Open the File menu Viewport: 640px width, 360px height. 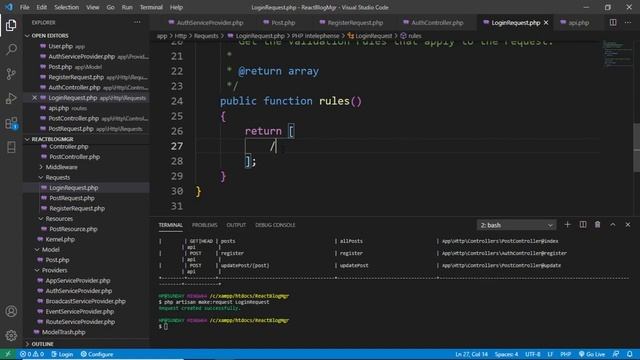coord(24,7)
